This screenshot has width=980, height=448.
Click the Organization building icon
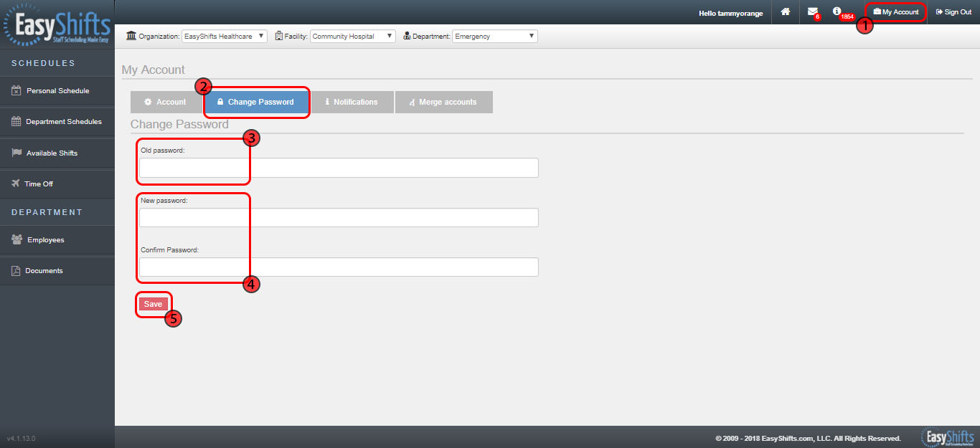click(x=131, y=36)
